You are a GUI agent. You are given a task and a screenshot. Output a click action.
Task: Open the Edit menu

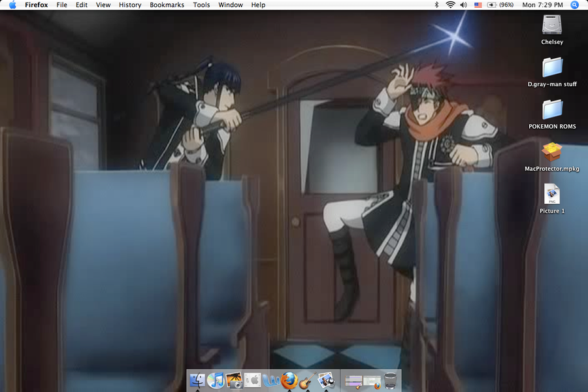[x=82, y=5]
